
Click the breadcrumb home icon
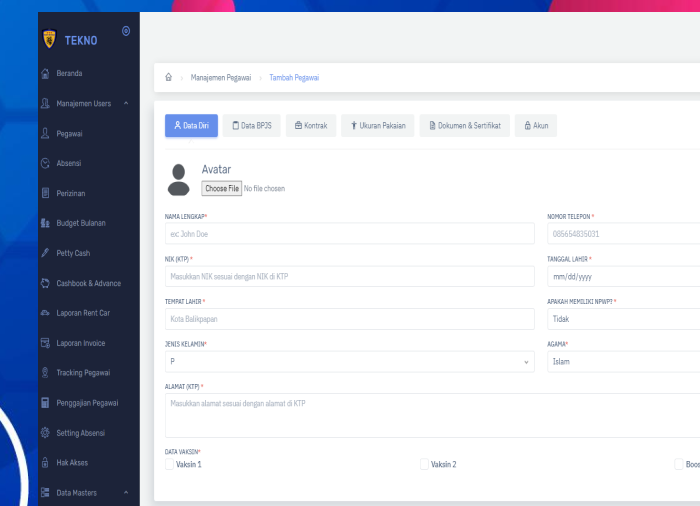point(168,78)
